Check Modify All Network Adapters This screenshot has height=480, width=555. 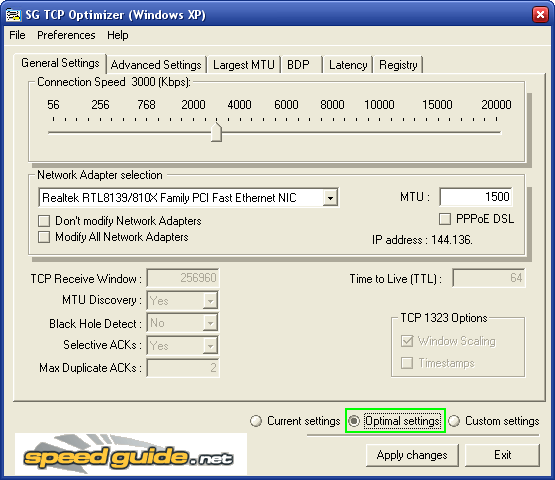point(44,237)
